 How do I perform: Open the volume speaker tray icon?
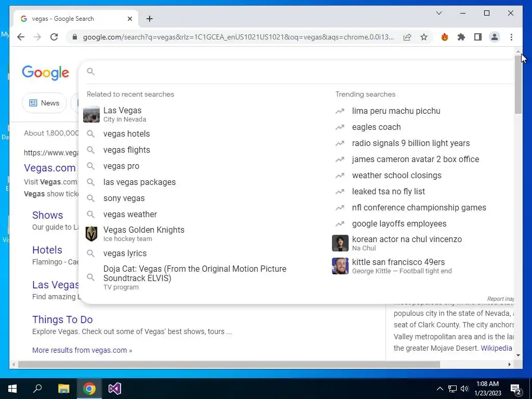[x=465, y=389]
